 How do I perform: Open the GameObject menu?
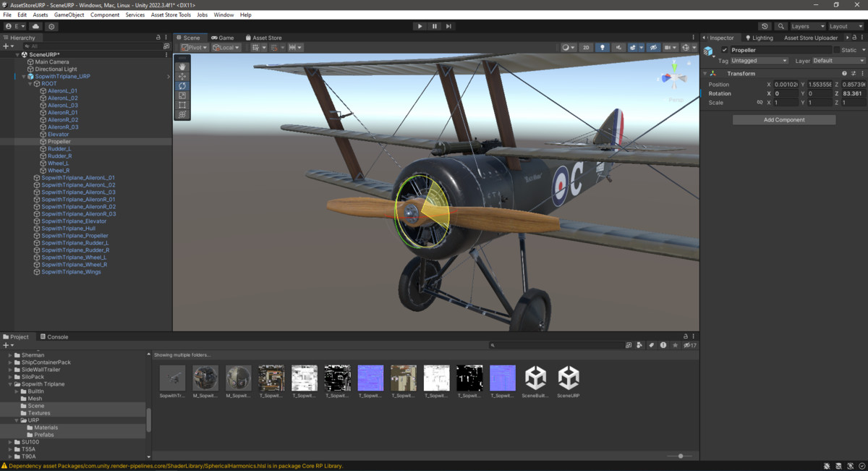click(69, 14)
